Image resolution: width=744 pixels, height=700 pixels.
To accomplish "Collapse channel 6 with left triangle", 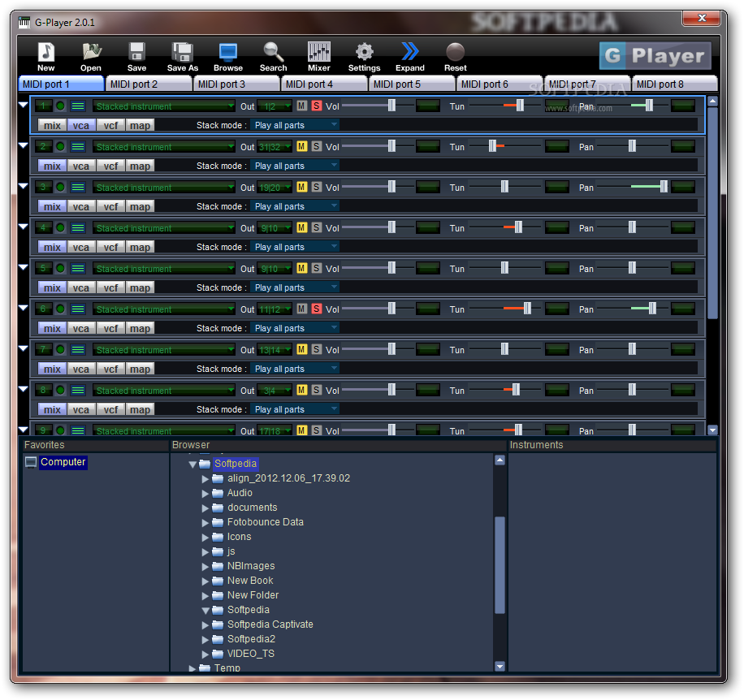I will pyautogui.click(x=24, y=308).
